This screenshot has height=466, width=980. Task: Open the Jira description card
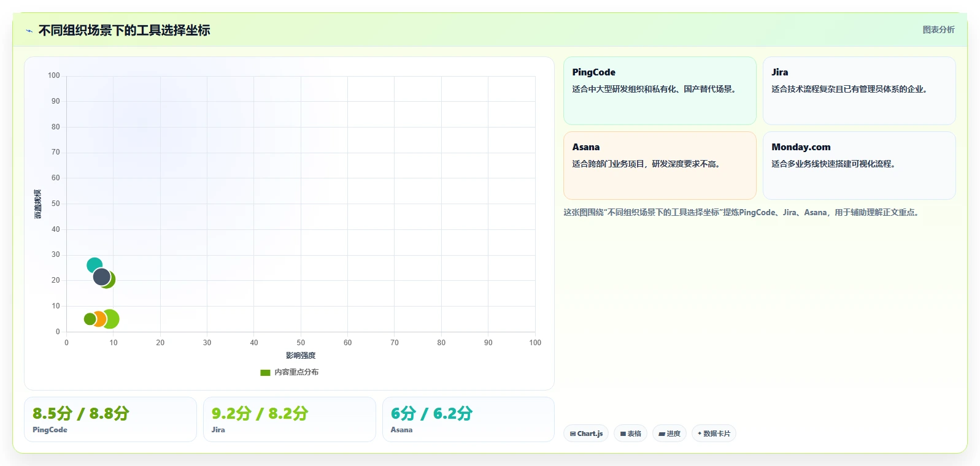point(859,91)
